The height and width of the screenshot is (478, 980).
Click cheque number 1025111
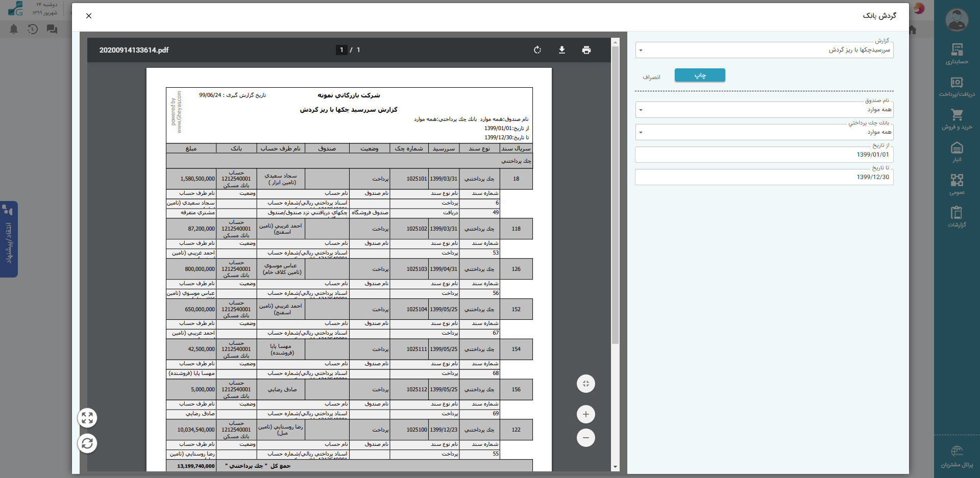[x=416, y=349]
